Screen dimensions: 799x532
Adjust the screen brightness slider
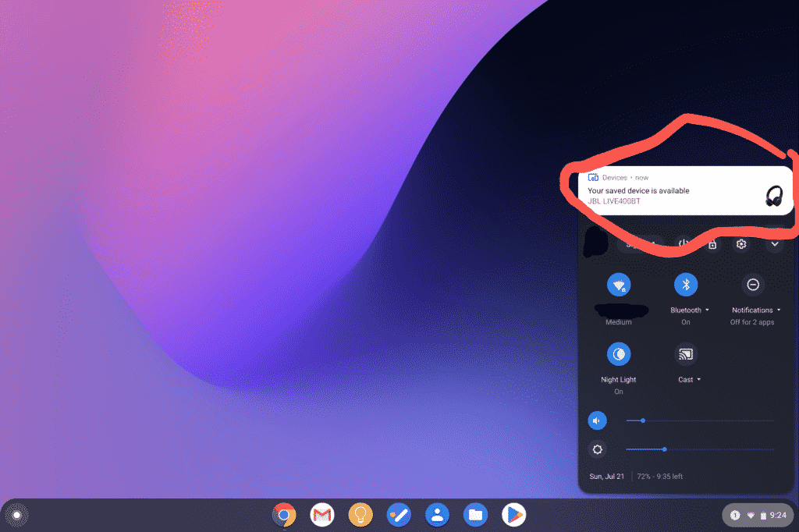coord(664,449)
